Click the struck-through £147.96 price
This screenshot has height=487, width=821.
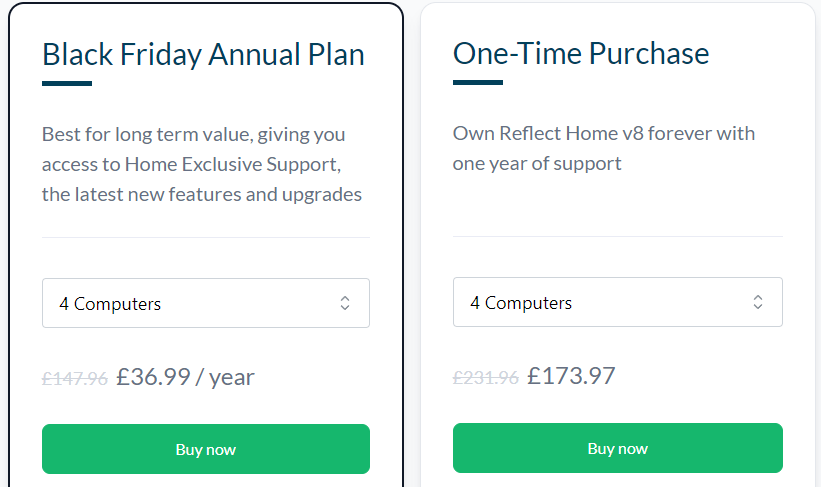click(x=75, y=379)
